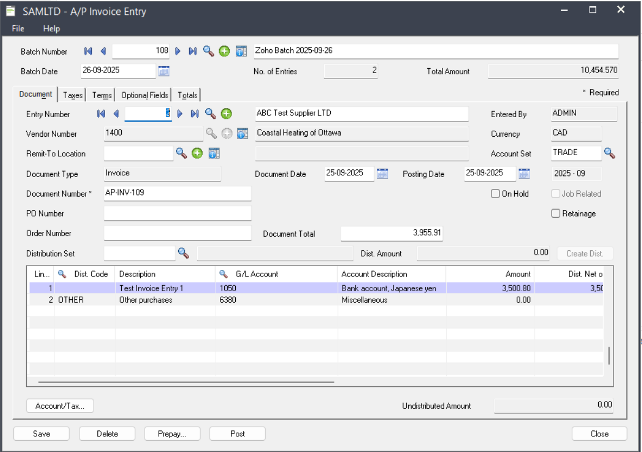The width and height of the screenshot is (642, 452).
Task: Go to the first batch number
Action: pyautogui.click(x=88, y=50)
